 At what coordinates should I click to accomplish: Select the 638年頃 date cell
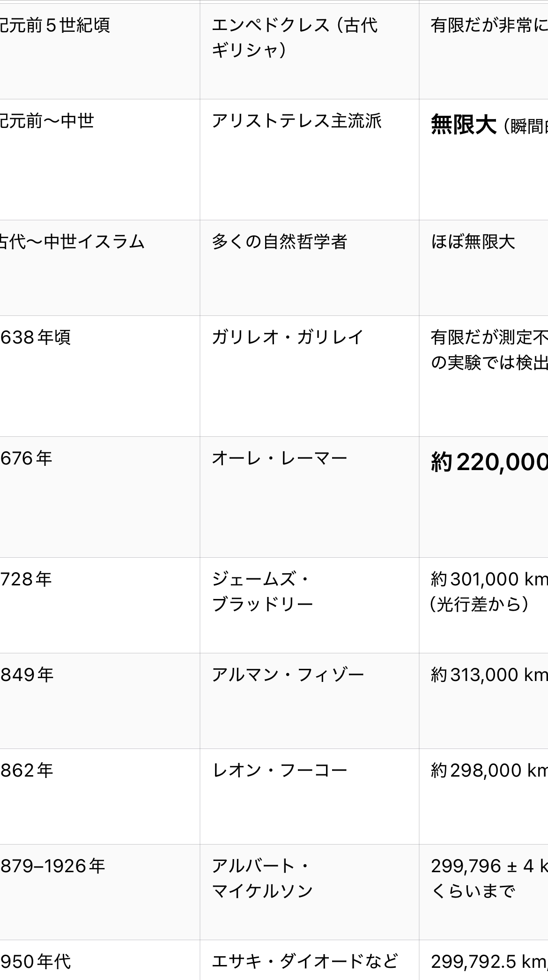[x=36, y=337]
